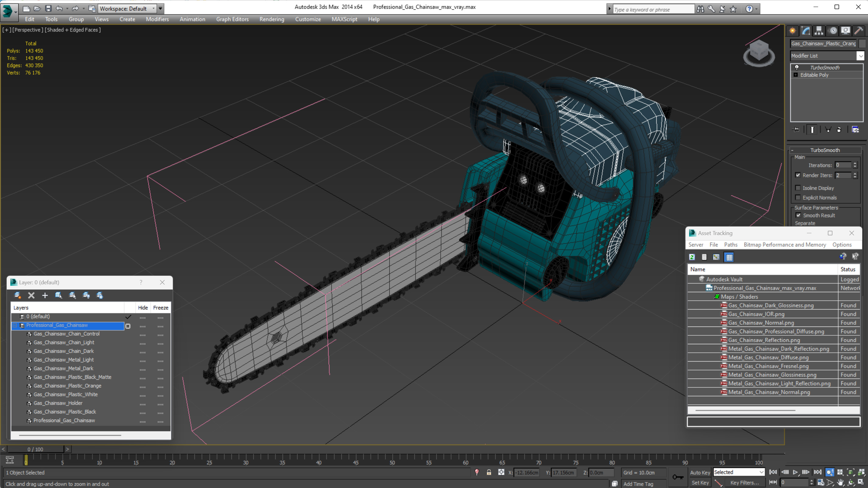This screenshot has height=488, width=868.
Task: Click Delete layer X icon in Layer dialog
Action: [x=31, y=295]
